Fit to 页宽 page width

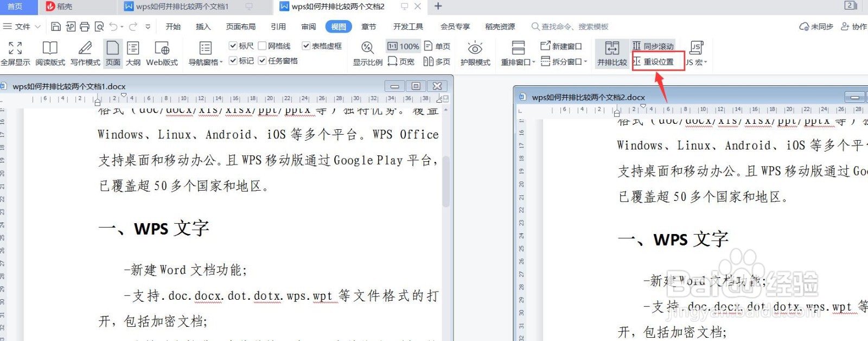(x=401, y=61)
